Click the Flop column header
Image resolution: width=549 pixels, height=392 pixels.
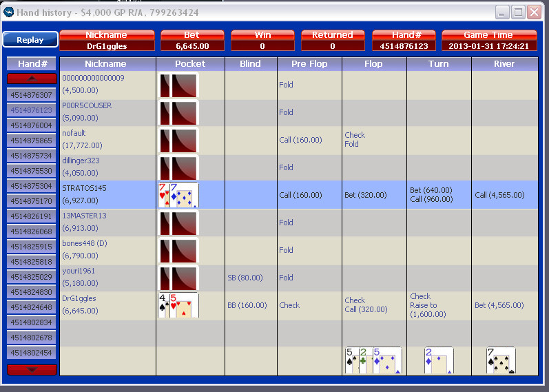point(374,64)
